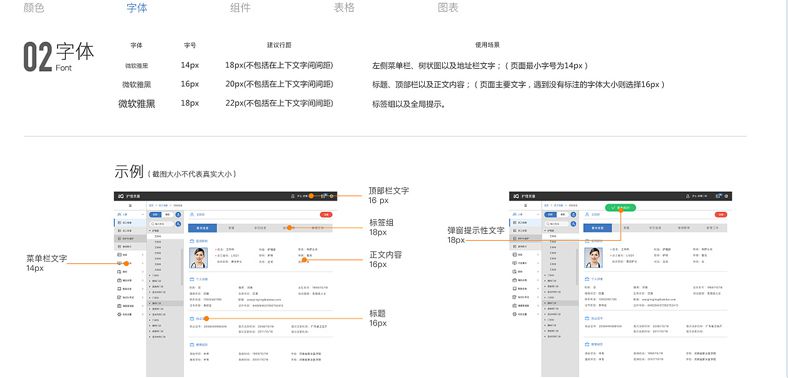Image resolution: width=788 pixels, height=378 pixels.
Task: Click the red pill button in the 正文内容 example
Action: [x=326, y=215]
